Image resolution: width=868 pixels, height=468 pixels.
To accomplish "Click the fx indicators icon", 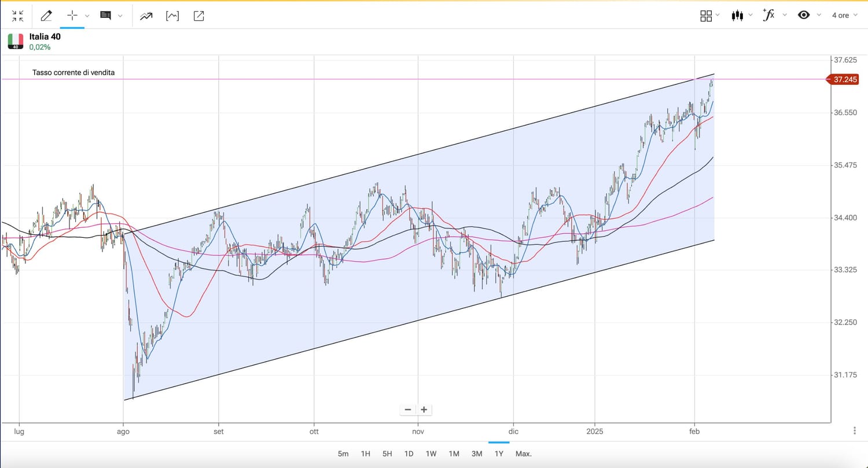I will tap(768, 15).
